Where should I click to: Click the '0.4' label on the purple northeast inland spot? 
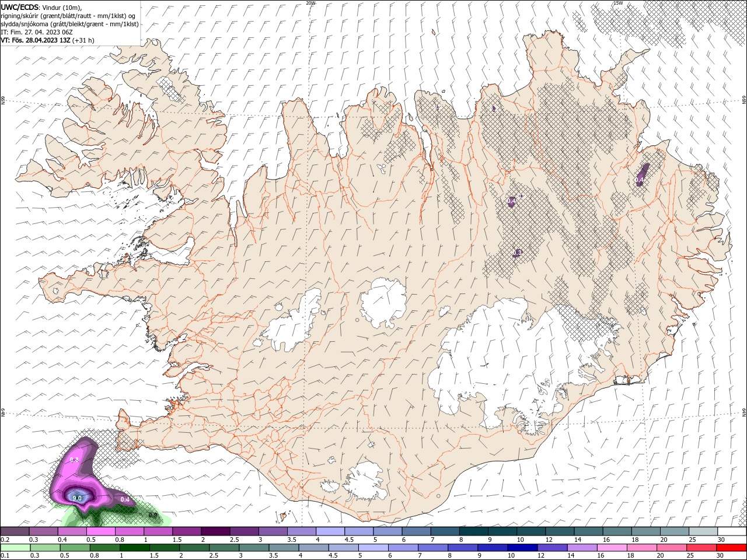(x=512, y=201)
